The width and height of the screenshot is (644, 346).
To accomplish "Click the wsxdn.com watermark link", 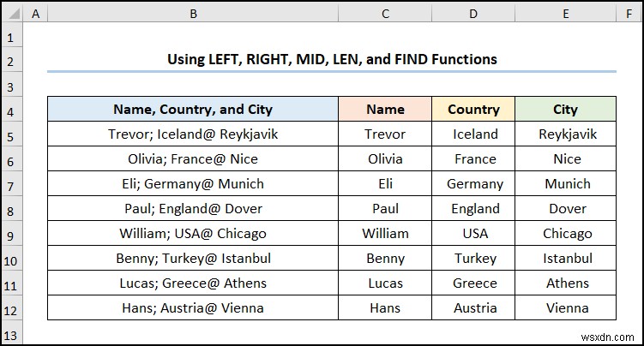I will 607,337.
